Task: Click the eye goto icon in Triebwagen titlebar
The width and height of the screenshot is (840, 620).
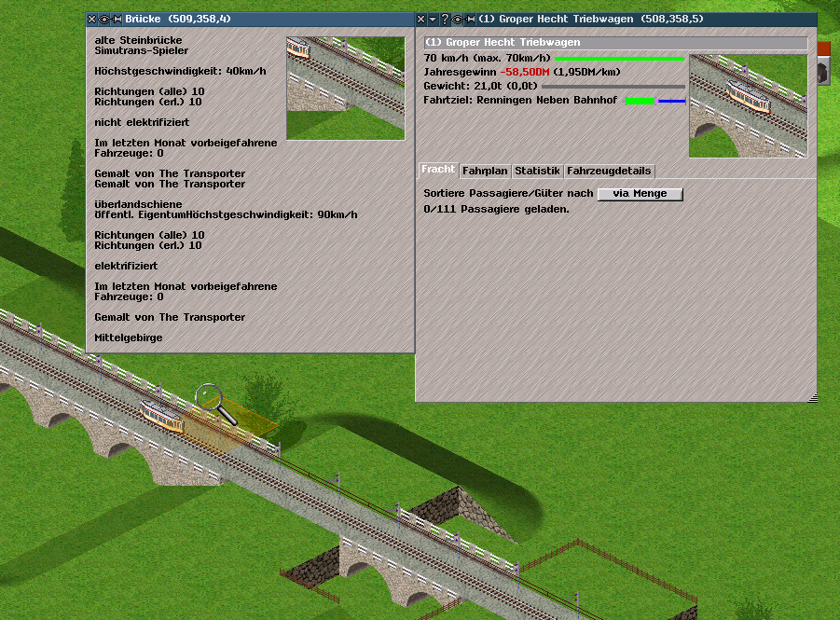Action: 458,20
